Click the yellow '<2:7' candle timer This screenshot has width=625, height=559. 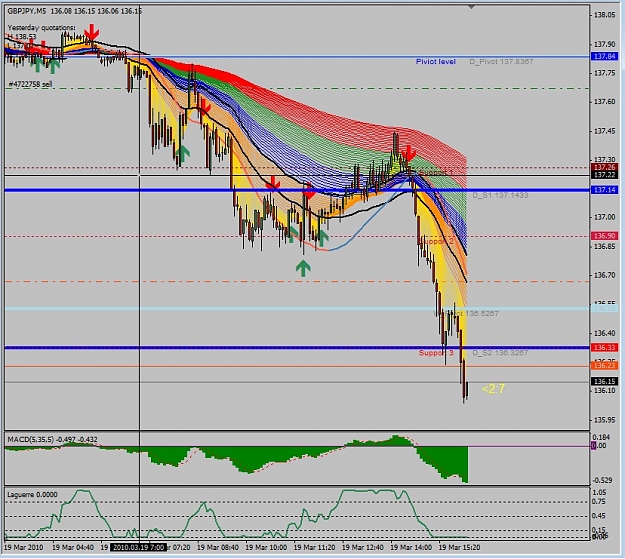(493, 388)
